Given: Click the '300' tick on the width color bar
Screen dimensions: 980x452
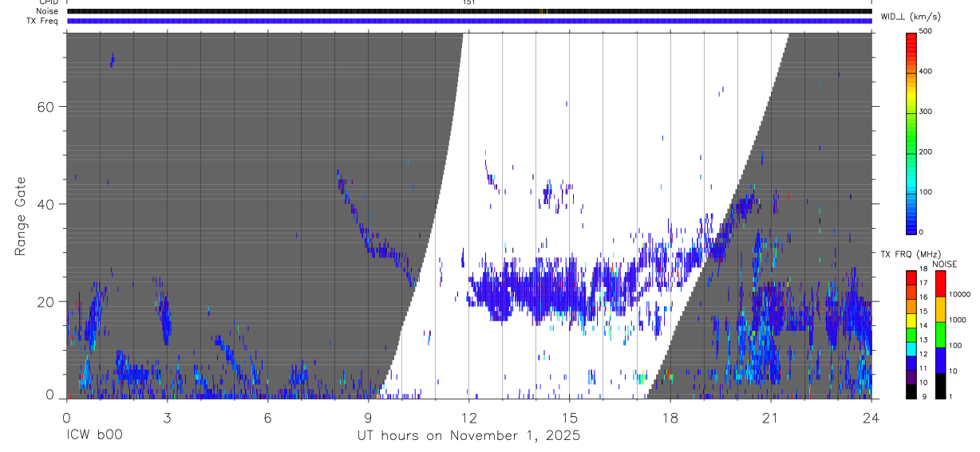Looking at the screenshot, I should pyautogui.click(x=926, y=112).
